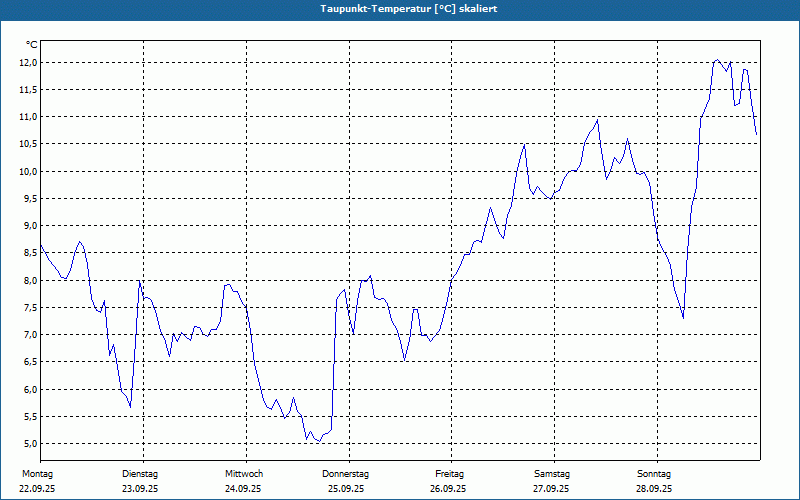This screenshot has height=500, width=800.
Task: Click the Mittwoch day label
Action: pos(244,474)
